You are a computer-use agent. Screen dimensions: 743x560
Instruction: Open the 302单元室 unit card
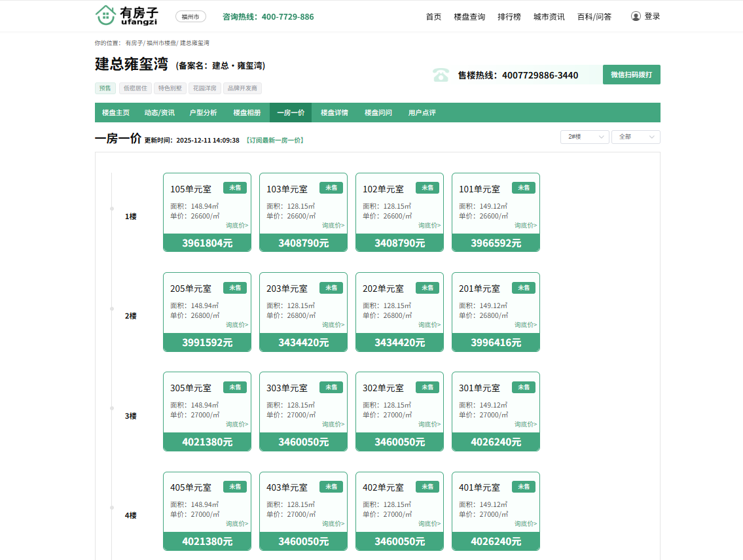(399, 402)
